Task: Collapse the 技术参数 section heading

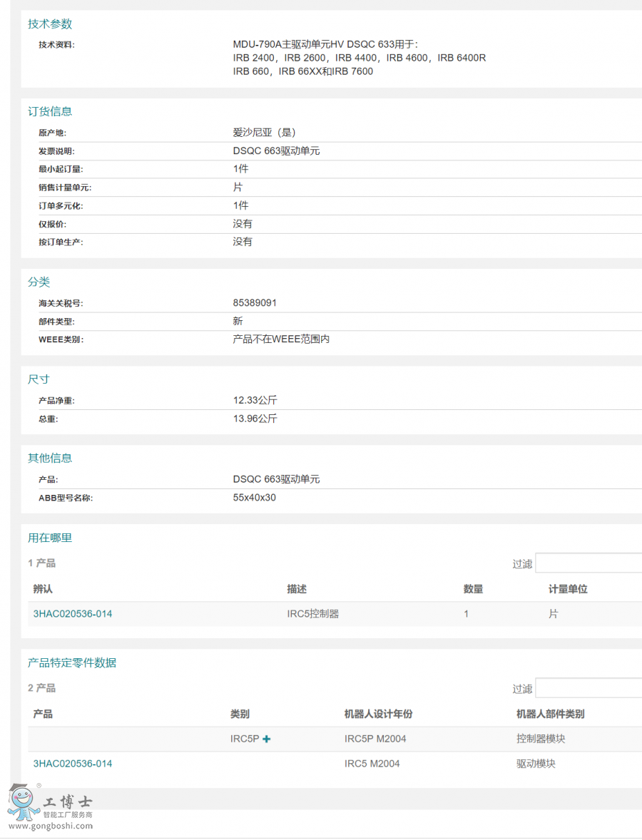Action: click(x=49, y=24)
